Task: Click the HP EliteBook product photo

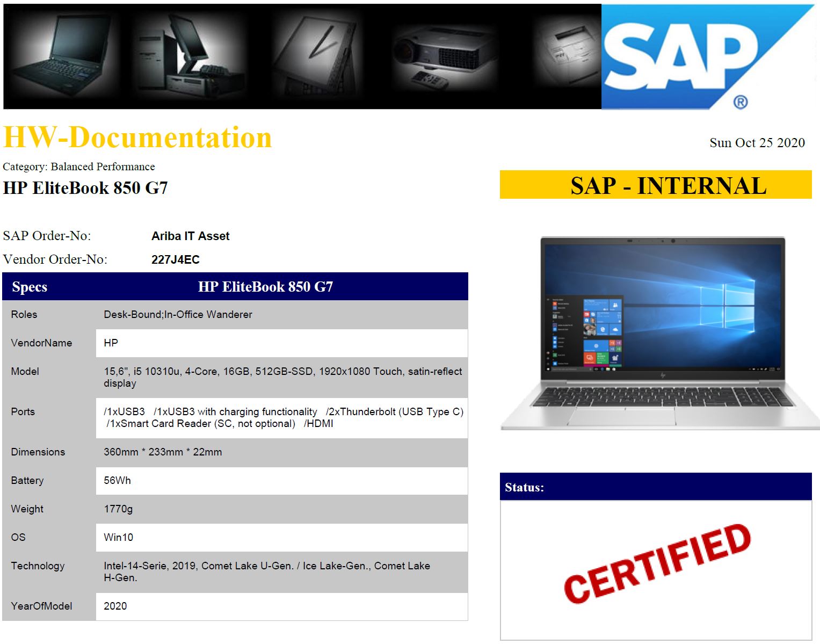Action: coord(660,333)
